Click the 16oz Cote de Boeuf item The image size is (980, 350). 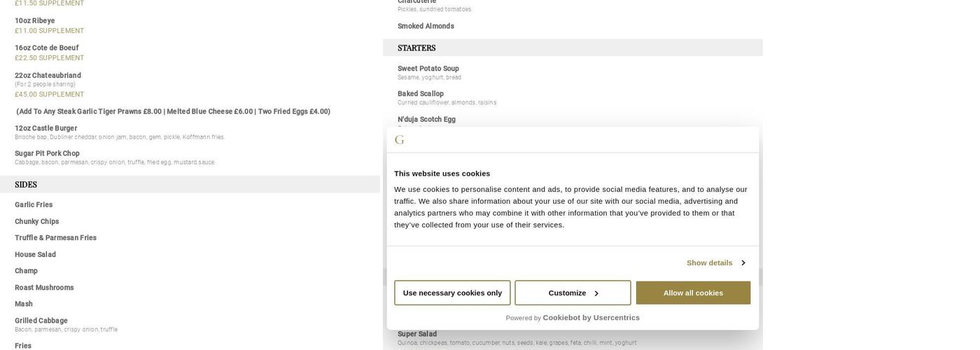[x=46, y=48]
